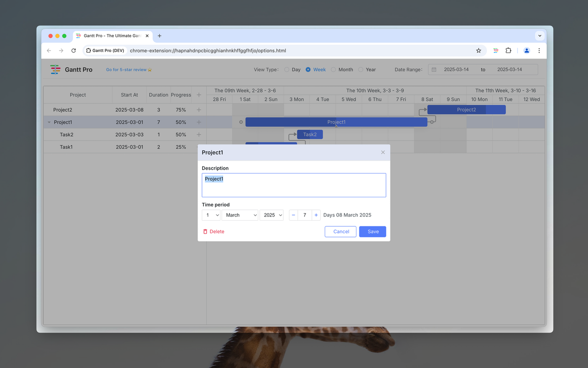Screen dimensions: 588x368
Task: Decrease the Days value with minus stepper
Action: [293, 215]
